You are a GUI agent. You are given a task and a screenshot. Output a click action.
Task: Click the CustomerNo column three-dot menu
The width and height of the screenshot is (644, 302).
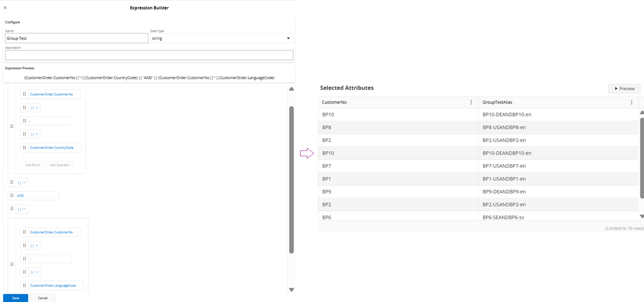click(x=471, y=102)
